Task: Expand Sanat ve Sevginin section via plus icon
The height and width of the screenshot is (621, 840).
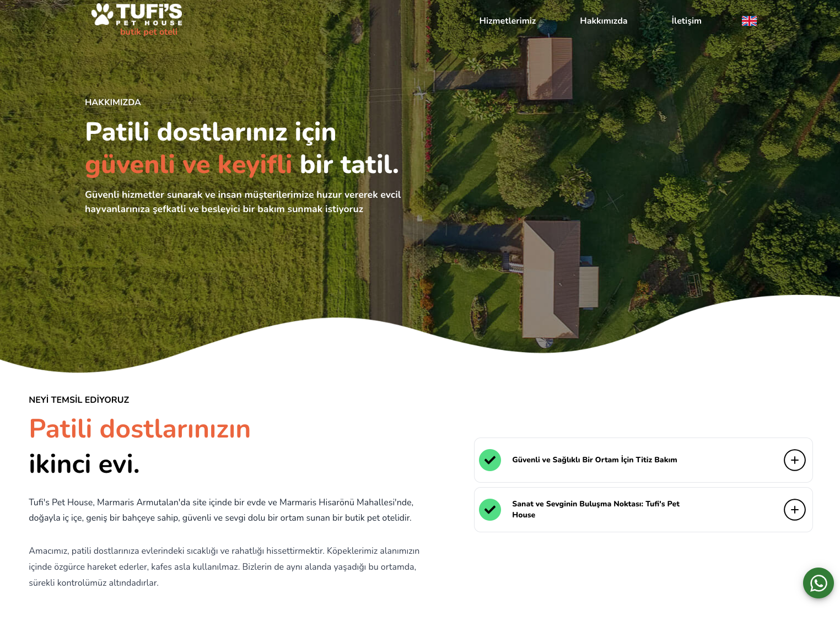Action: 794,510
